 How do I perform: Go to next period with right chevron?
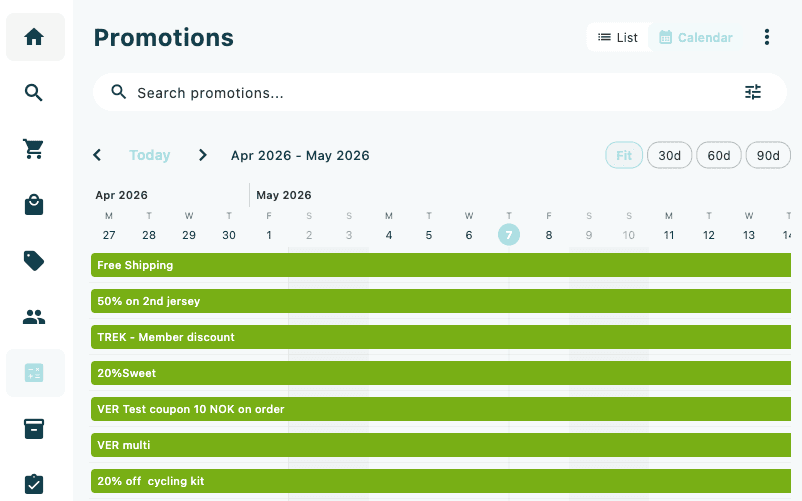coord(203,155)
